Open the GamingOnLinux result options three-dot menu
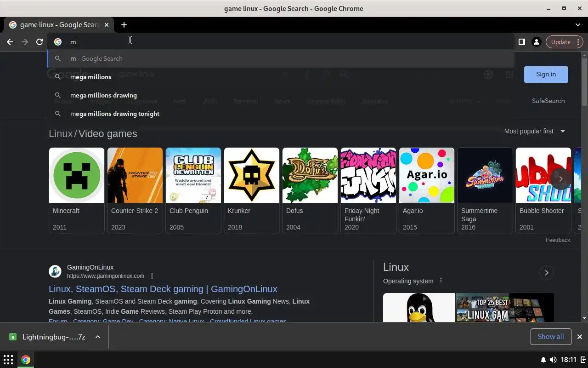The height and width of the screenshot is (368, 588). 152,276
